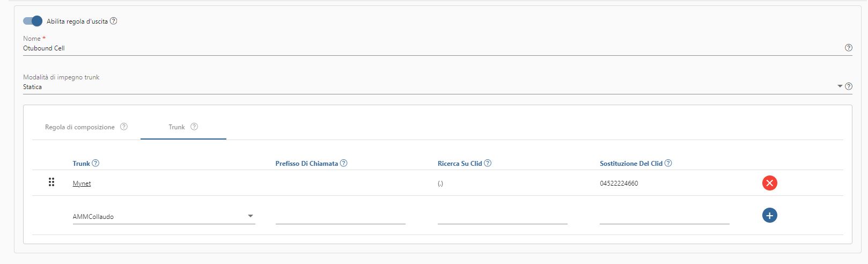The height and width of the screenshot is (264, 868).
Task: Open help for Sostituzione Del Clid
Action: [668, 163]
